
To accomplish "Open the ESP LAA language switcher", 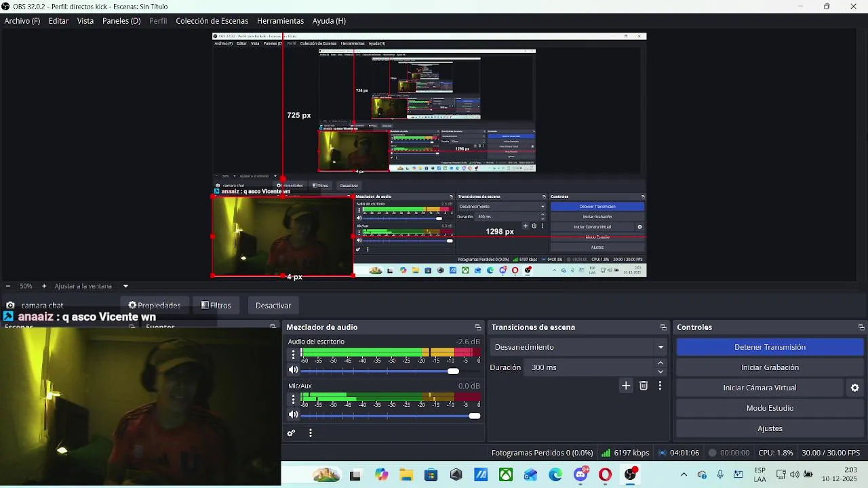I will 759,474.
